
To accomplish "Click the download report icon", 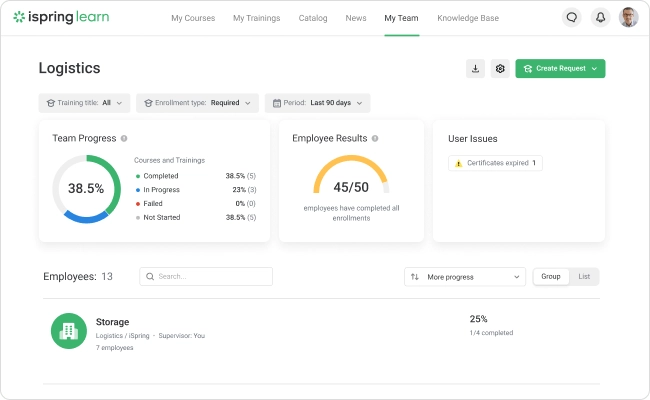I will click(475, 68).
